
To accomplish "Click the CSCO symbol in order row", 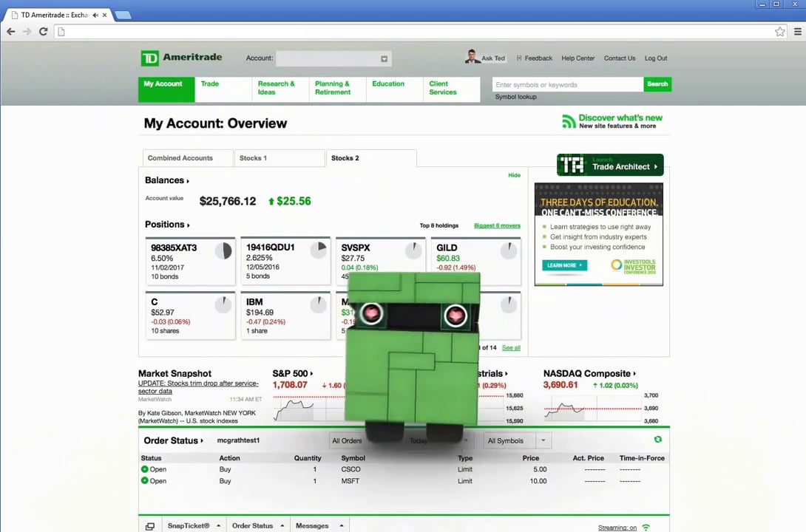I will (350, 469).
